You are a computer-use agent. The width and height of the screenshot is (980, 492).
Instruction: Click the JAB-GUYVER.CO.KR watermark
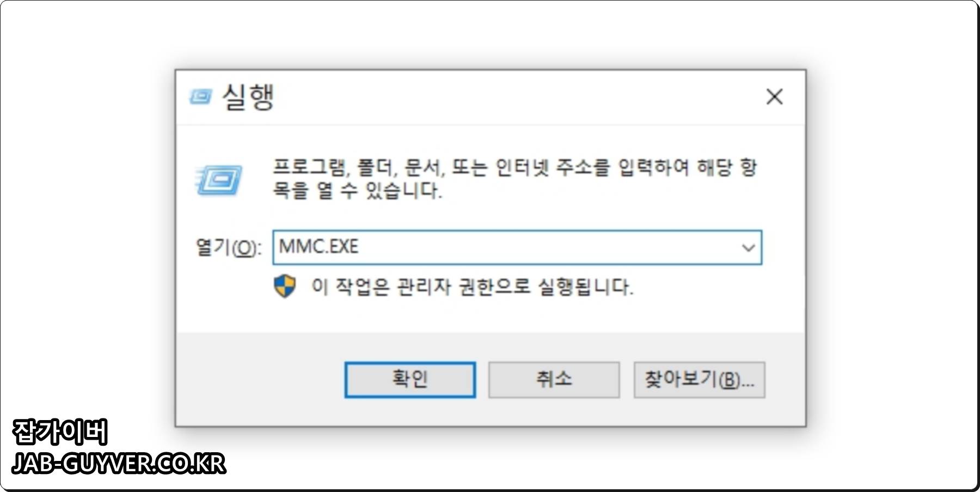pos(119,464)
